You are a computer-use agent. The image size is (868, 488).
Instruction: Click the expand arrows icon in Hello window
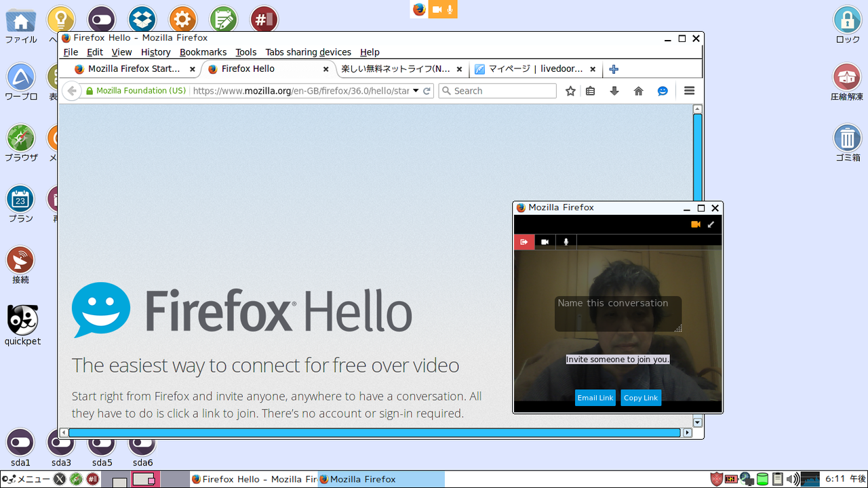(x=711, y=224)
